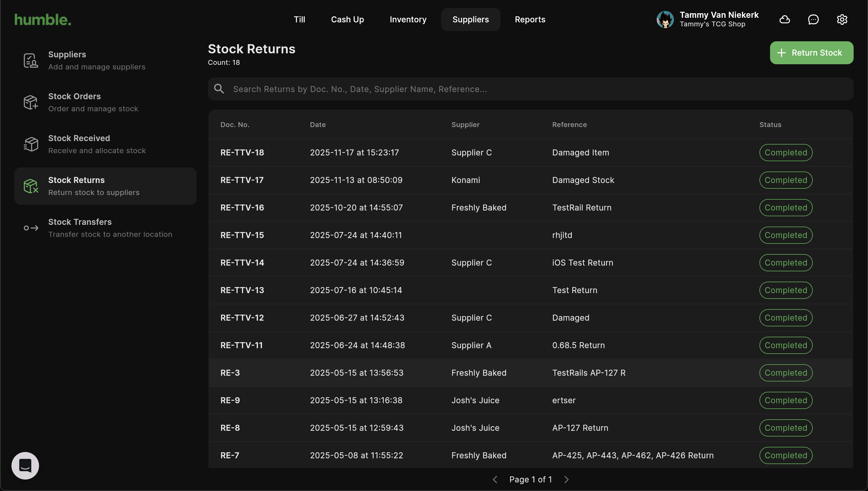The width and height of the screenshot is (868, 491).
Task: Click Completed status of RE-TTV-18
Action: (786, 152)
